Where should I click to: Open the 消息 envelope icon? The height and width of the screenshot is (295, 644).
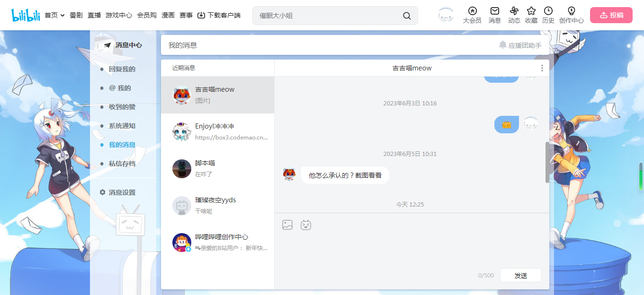point(495,11)
